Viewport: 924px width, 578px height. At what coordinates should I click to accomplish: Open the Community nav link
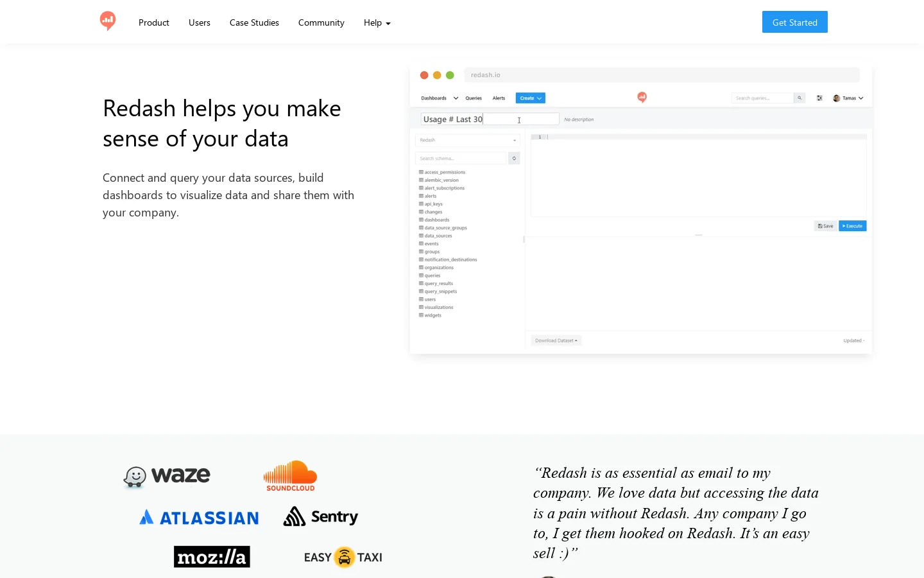point(321,22)
